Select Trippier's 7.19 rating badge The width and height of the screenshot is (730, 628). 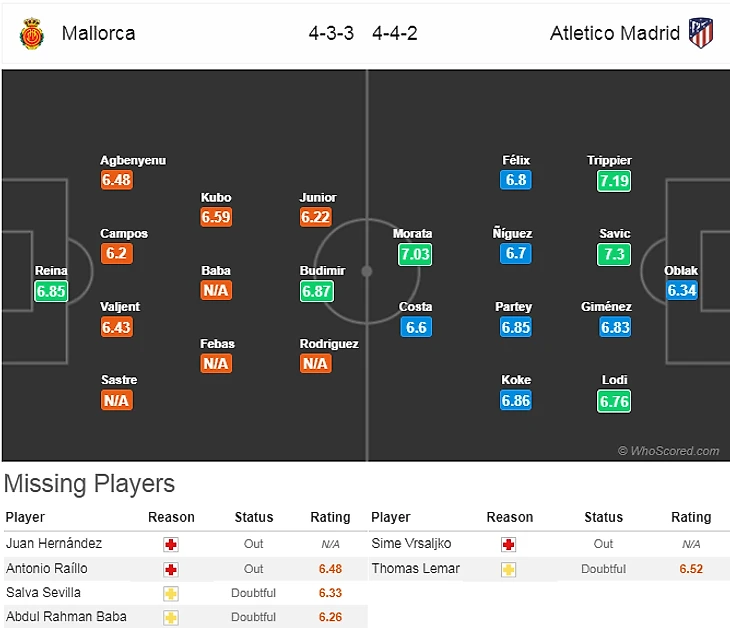click(x=614, y=180)
